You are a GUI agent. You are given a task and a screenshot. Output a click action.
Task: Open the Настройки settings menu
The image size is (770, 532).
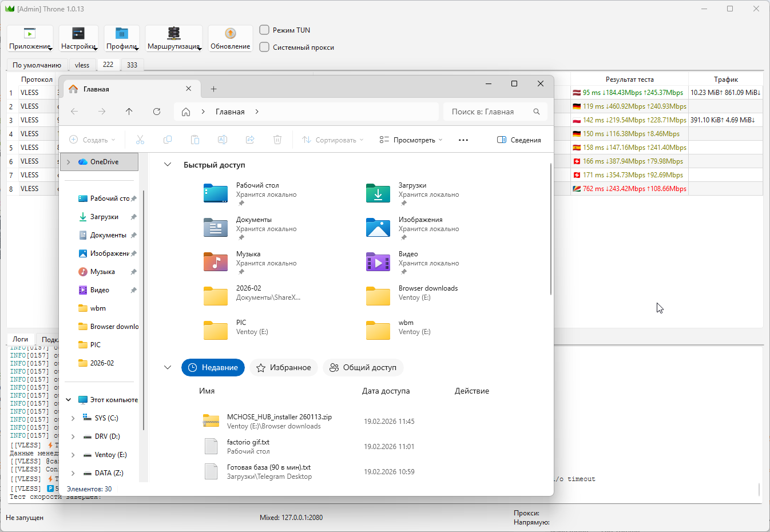click(x=78, y=38)
